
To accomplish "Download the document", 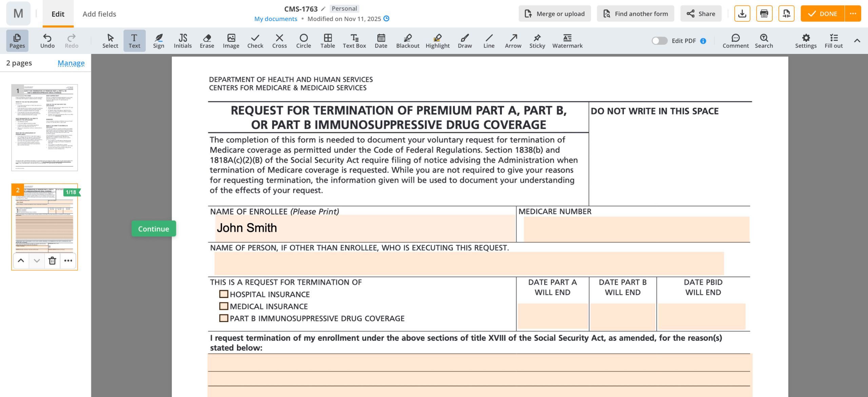I will click(x=742, y=14).
